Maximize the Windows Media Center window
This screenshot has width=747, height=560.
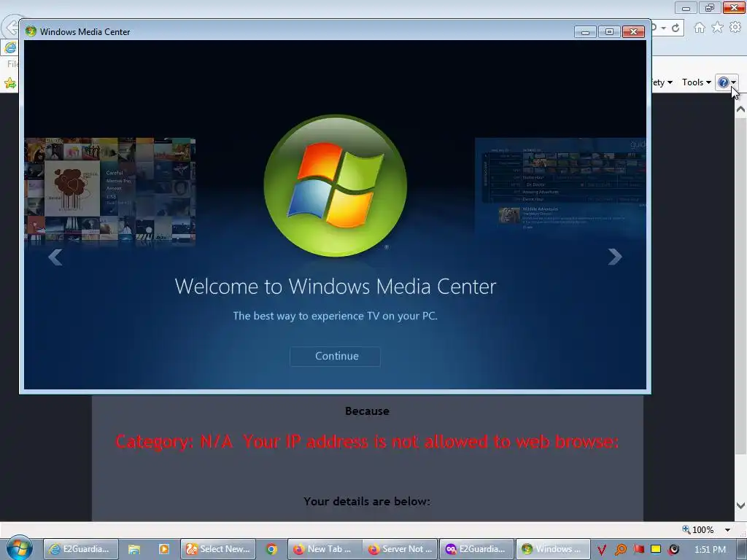click(x=609, y=32)
